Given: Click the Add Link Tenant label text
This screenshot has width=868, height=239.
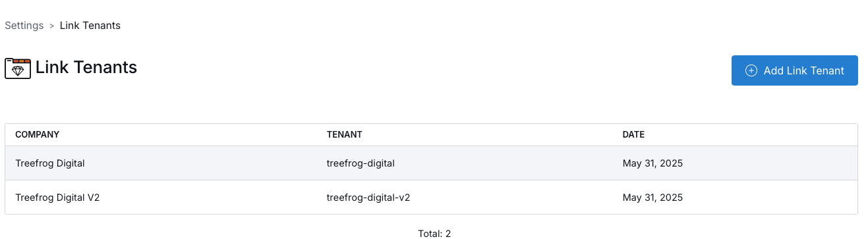Looking at the screenshot, I should pos(804,70).
